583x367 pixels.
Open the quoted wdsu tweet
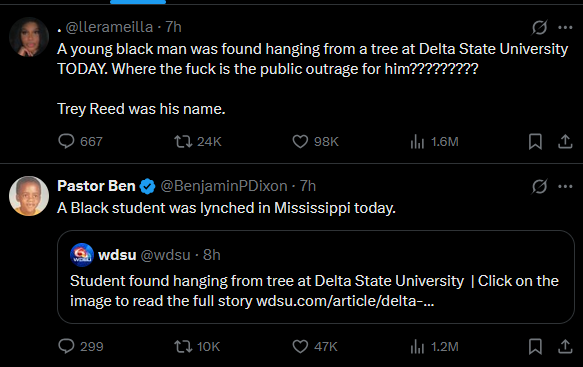pos(316,277)
